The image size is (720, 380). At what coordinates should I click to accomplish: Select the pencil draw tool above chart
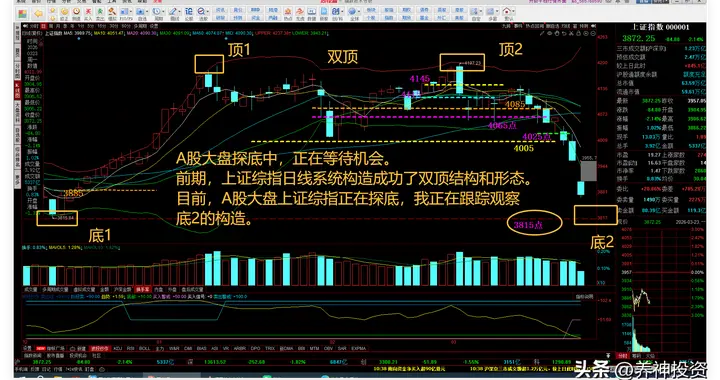[x=542, y=34]
